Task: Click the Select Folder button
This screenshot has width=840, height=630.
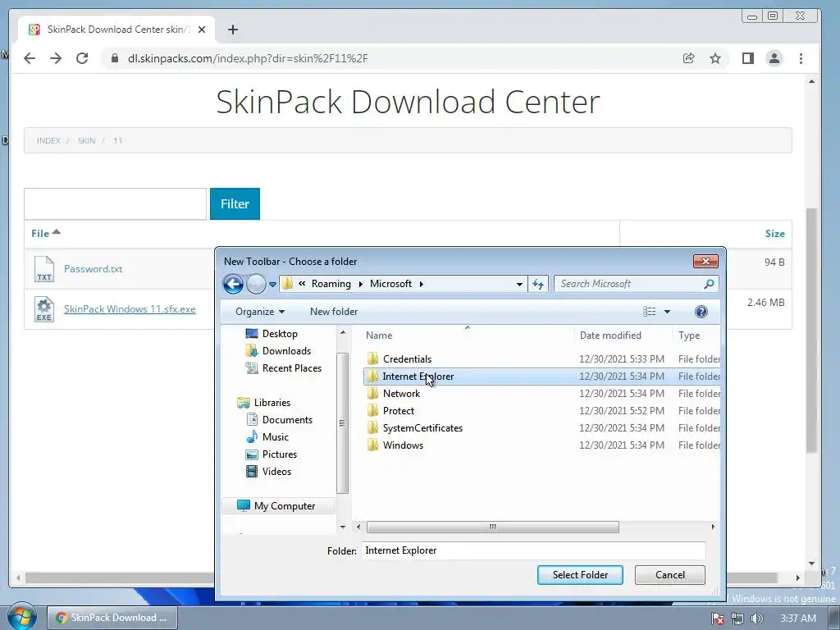Action: [x=580, y=575]
